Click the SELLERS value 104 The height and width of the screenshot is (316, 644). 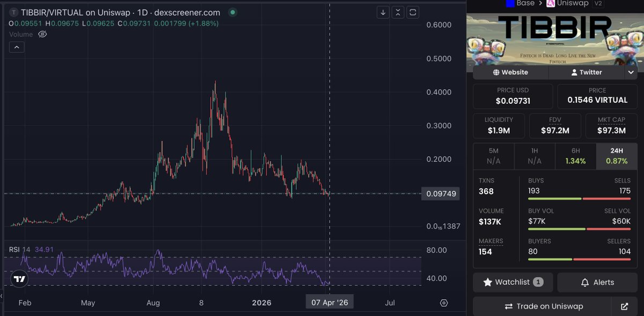[624, 251]
